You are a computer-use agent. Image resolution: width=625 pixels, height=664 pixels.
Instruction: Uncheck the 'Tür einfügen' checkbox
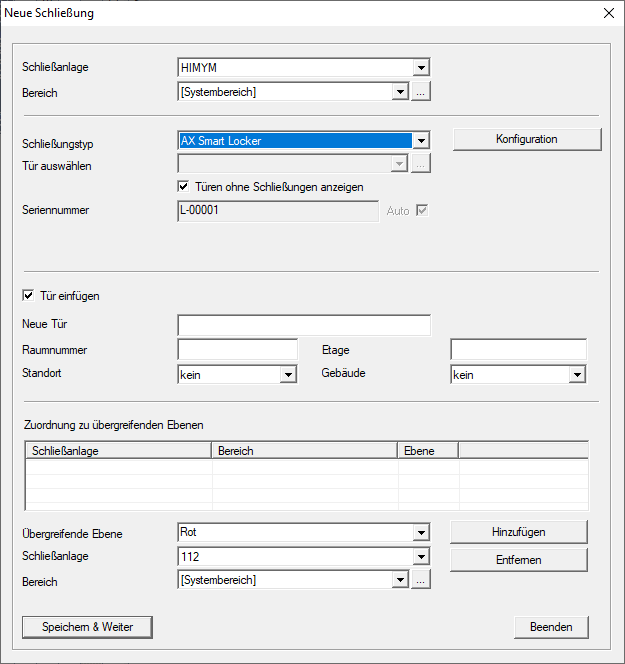[28, 296]
